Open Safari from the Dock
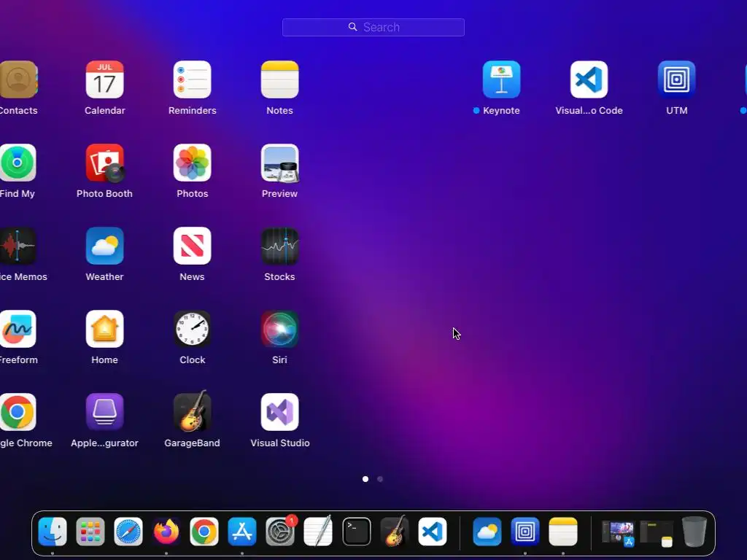The image size is (747, 560). point(128,531)
